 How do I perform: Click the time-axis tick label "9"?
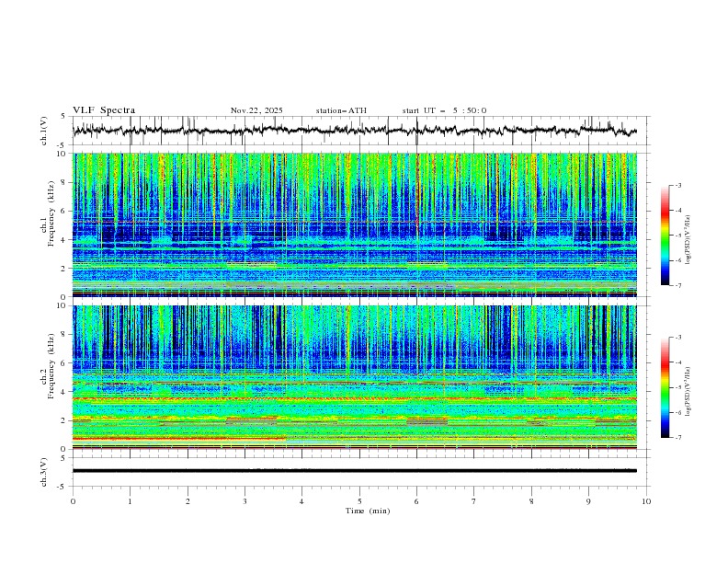point(588,501)
